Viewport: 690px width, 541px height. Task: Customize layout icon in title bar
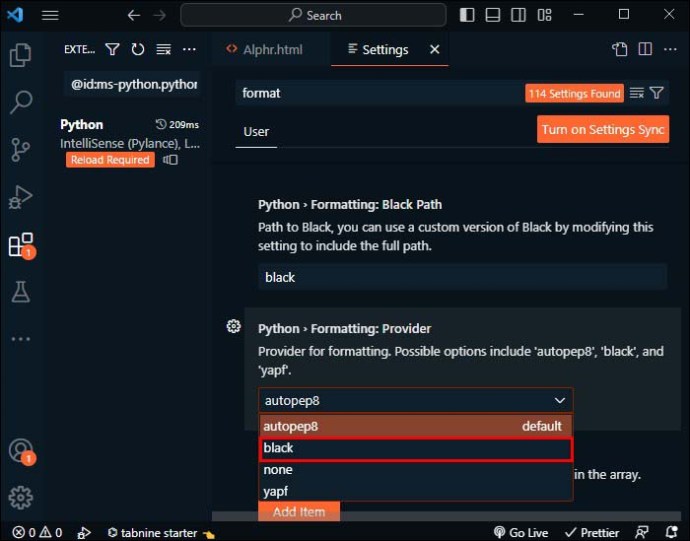[x=544, y=15]
